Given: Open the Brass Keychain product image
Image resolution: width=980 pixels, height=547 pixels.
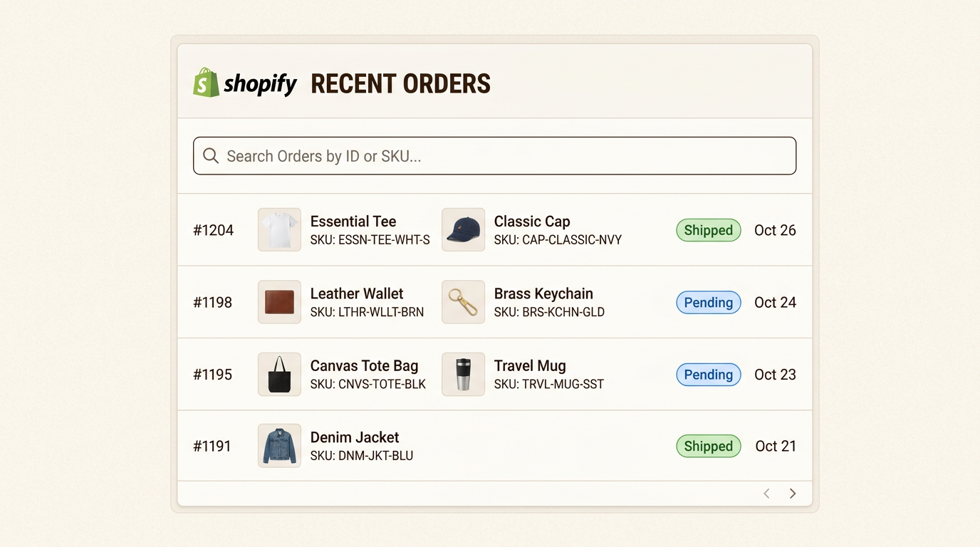Looking at the screenshot, I should pos(463,302).
